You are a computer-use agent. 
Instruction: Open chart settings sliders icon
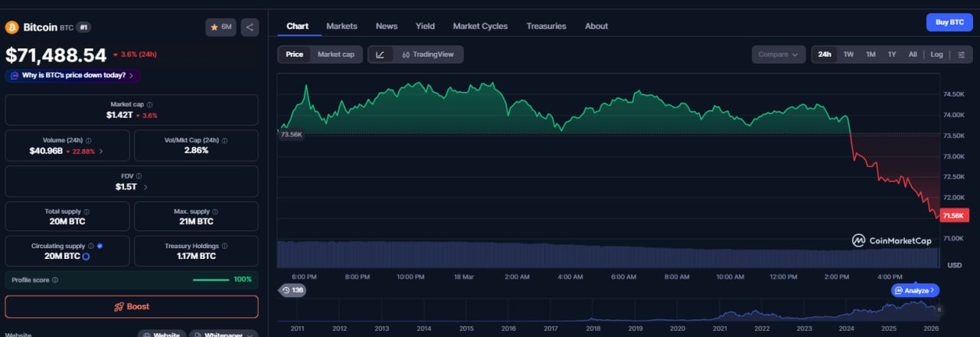click(x=962, y=54)
